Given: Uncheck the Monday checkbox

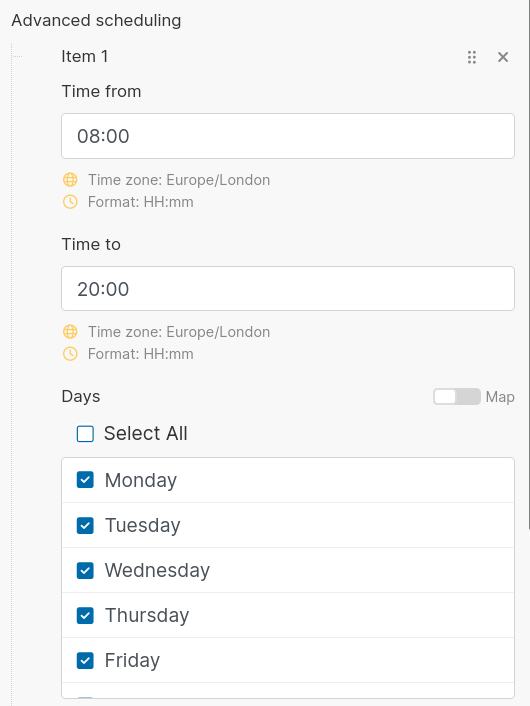Looking at the screenshot, I should [x=85, y=480].
